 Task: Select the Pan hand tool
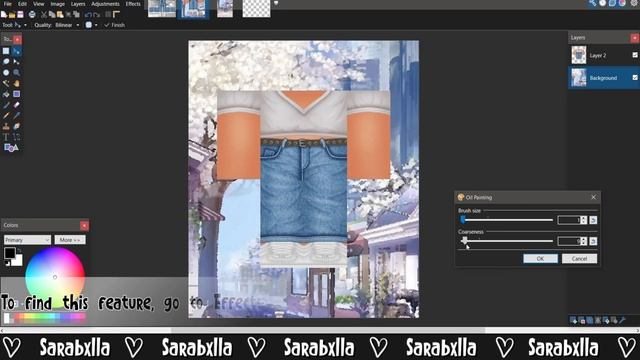pyautogui.click(x=16, y=83)
